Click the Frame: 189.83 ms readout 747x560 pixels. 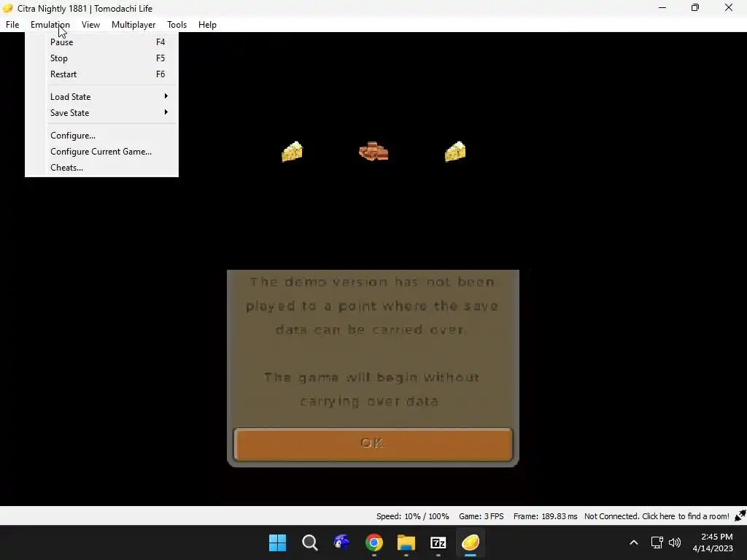545,516
